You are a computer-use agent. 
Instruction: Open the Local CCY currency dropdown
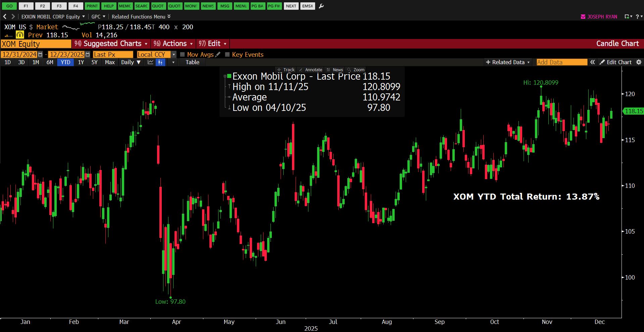coord(174,54)
